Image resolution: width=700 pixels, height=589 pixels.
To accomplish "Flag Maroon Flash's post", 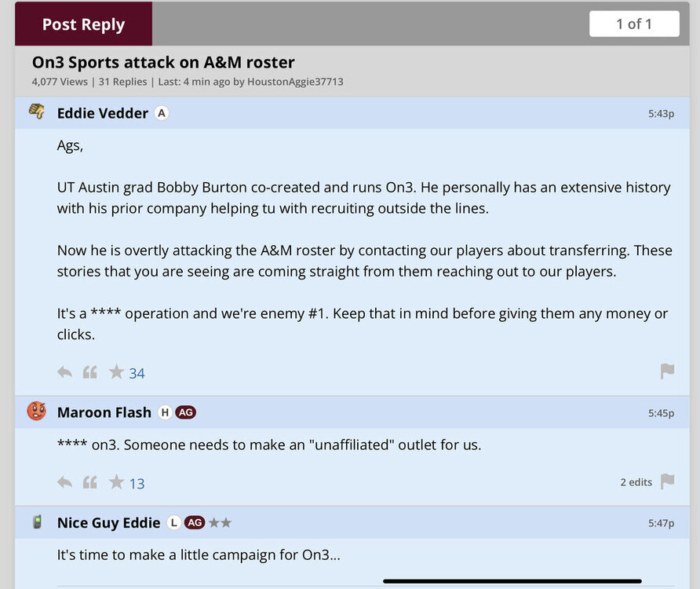I will [667, 481].
